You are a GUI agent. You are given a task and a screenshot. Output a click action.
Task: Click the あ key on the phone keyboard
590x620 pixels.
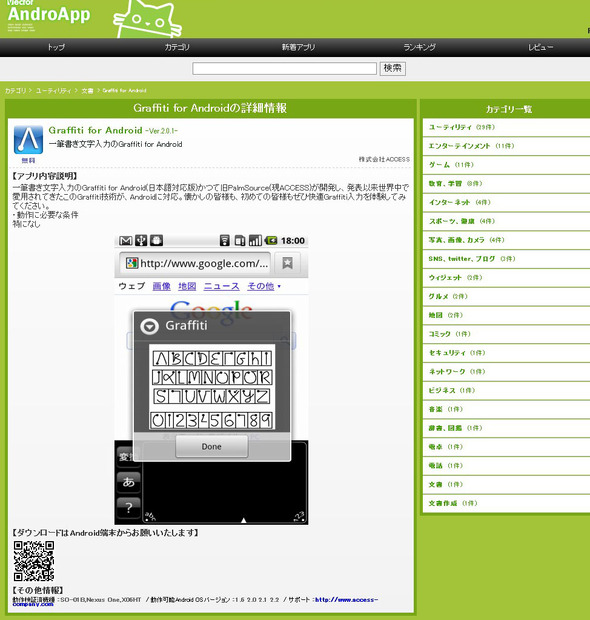click(x=129, y=482)
